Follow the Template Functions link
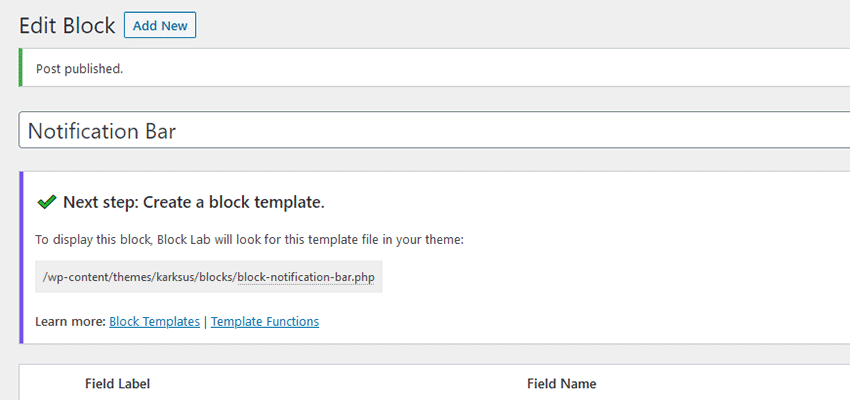This screenshot has width=850, height=400. point(265,322)
